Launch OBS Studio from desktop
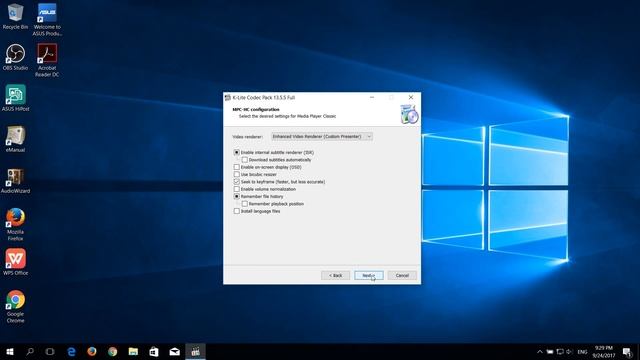 [x=15, y=57]
